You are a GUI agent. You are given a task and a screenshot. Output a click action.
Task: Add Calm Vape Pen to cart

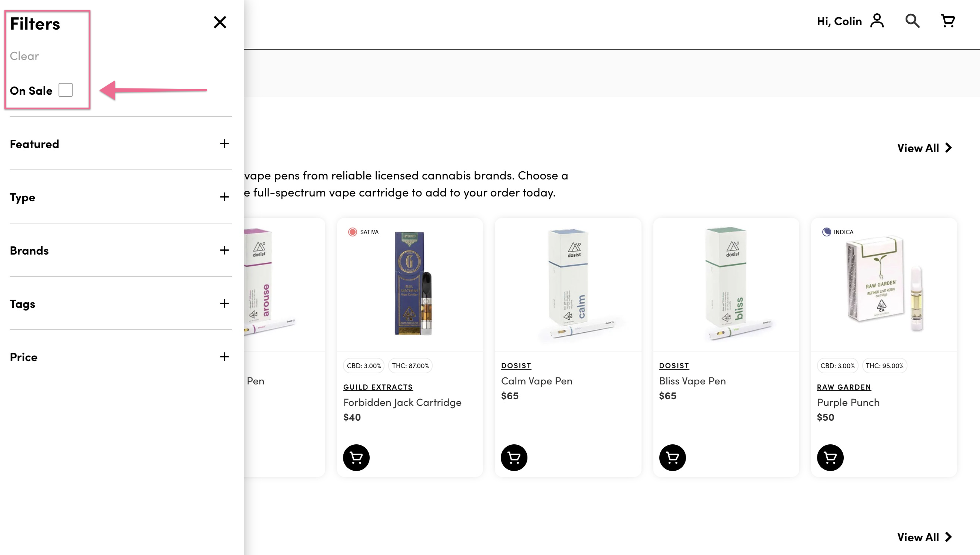(x=514, y=457)
